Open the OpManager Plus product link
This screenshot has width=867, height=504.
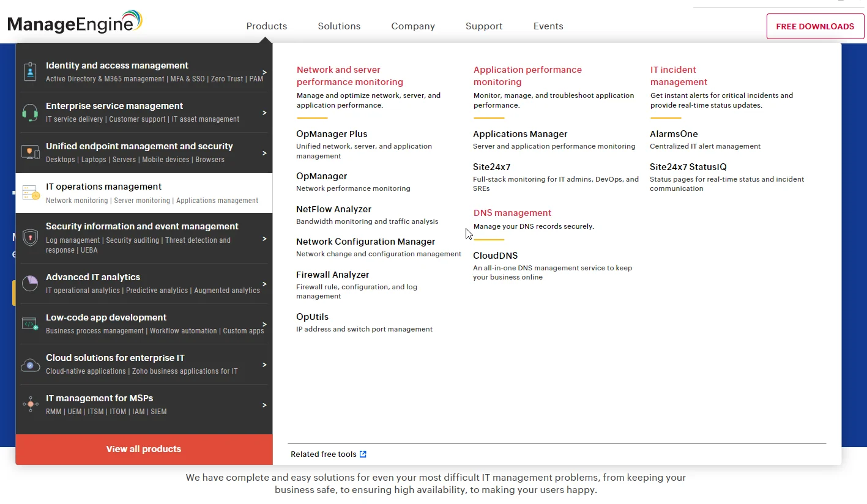coord(332,134)
